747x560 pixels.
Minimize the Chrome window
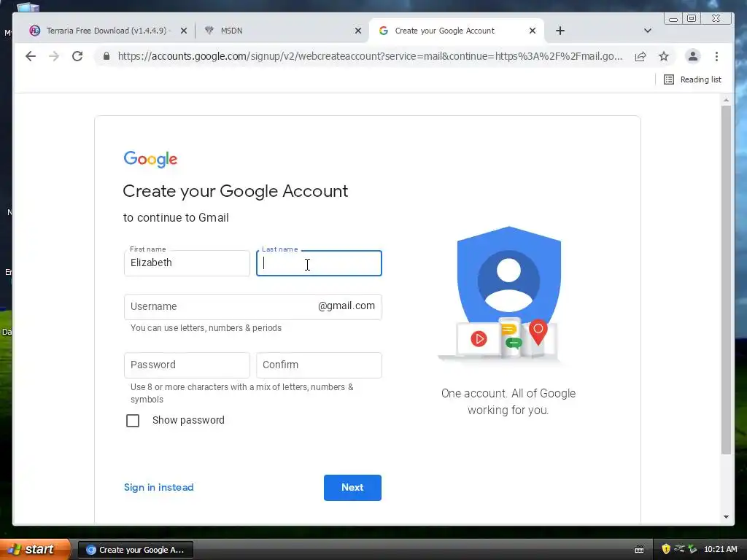click(x=673, y=19)
